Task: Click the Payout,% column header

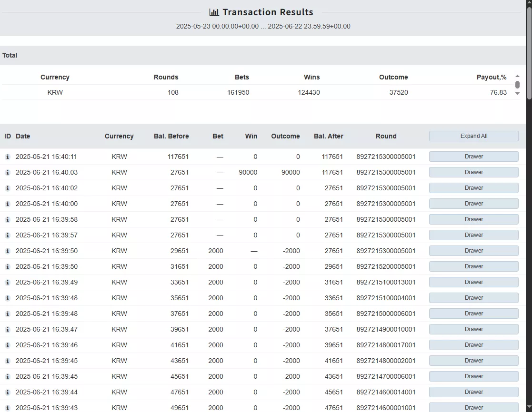Action: coord(492,77)
